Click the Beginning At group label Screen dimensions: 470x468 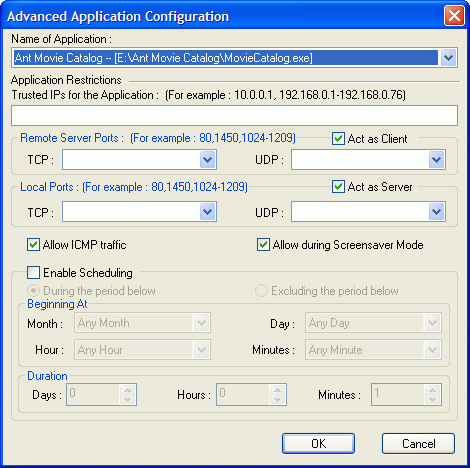(57, 304)
